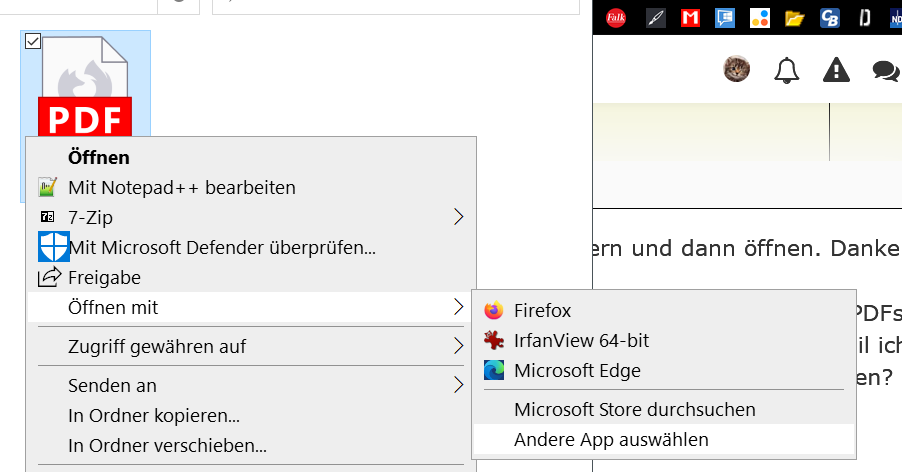The image size is (902, 472).
Task: Click the notification bell icon
Action: [787, 70]
